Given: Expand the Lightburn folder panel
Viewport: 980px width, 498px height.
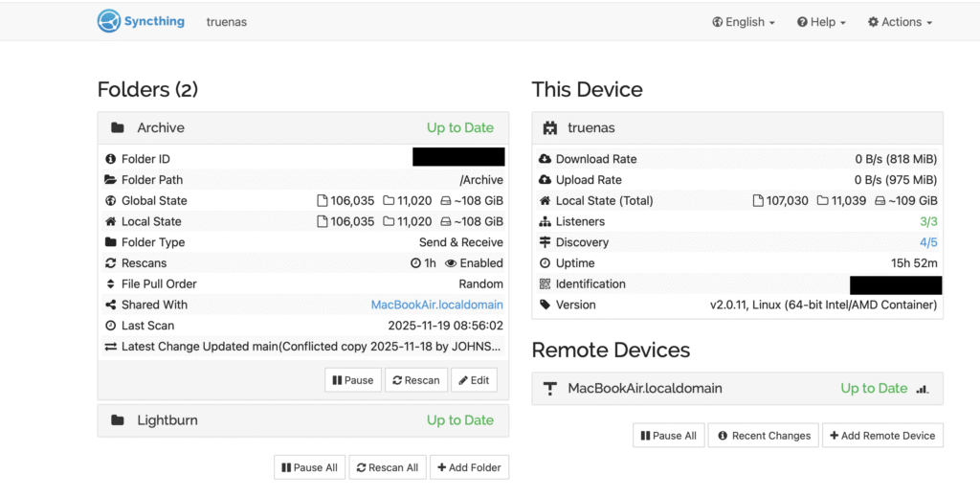Looking at the screenshot, I should (x=302, y=420).
